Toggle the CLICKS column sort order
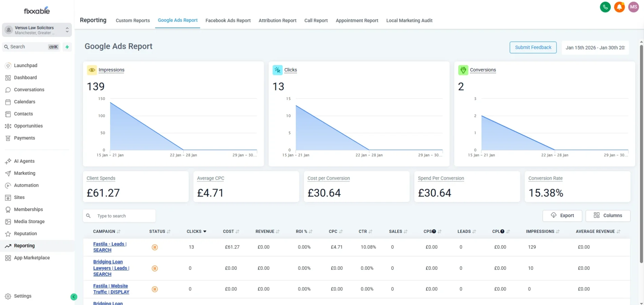 coord(205,231)
